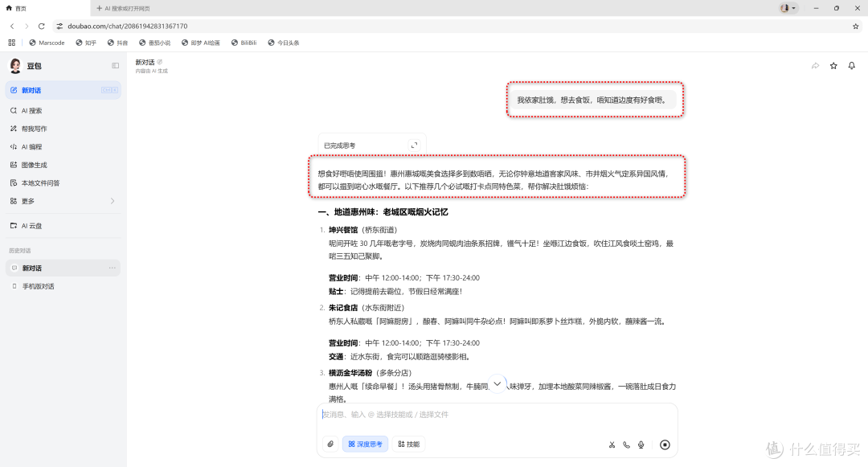Click the 内容由 AI 生成 label

[152, 71]
